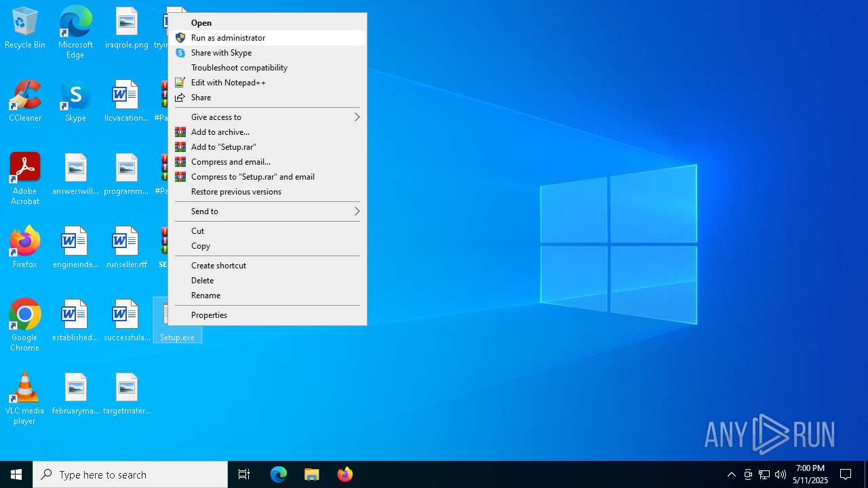Choose Open in the context menu

267,23
